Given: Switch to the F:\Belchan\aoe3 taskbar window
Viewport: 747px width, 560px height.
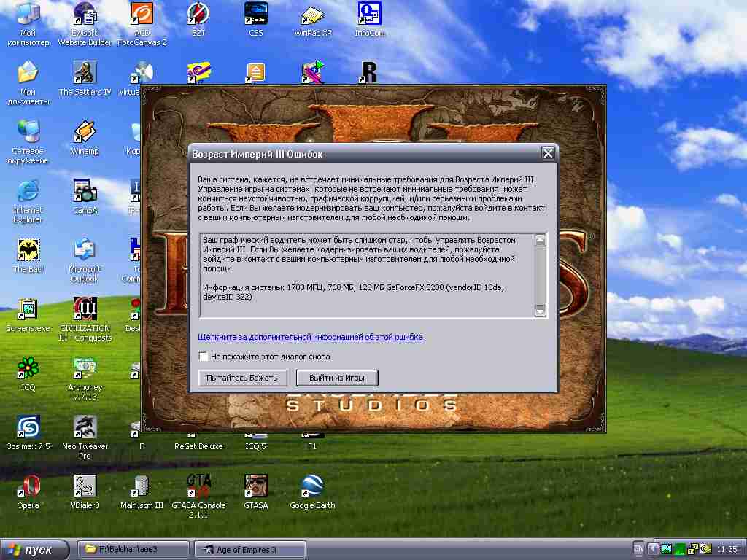Looking at the screenshot, I should pyautogui.click(x=133, y=550).
